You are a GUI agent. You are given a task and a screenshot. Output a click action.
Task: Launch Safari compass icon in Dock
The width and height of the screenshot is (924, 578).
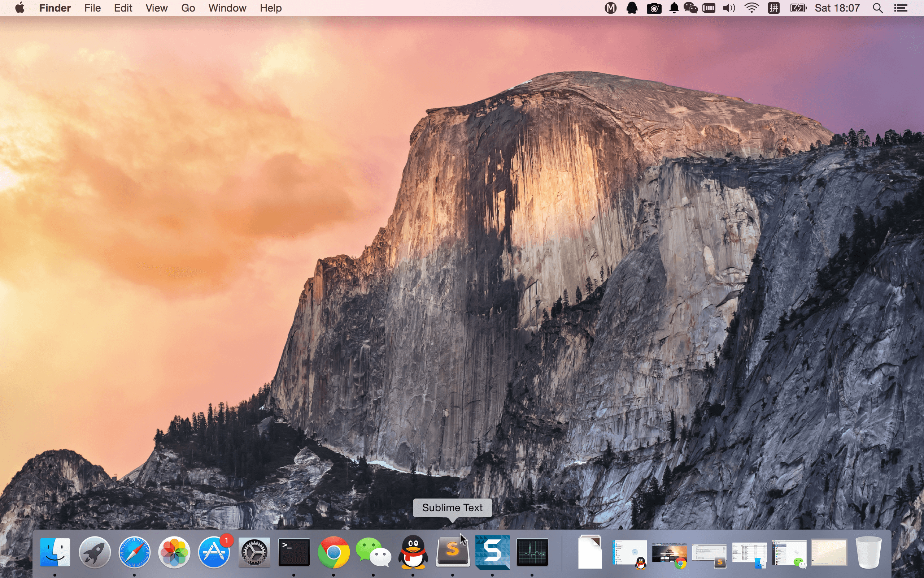pyautogui.click(x=134, y=552)
